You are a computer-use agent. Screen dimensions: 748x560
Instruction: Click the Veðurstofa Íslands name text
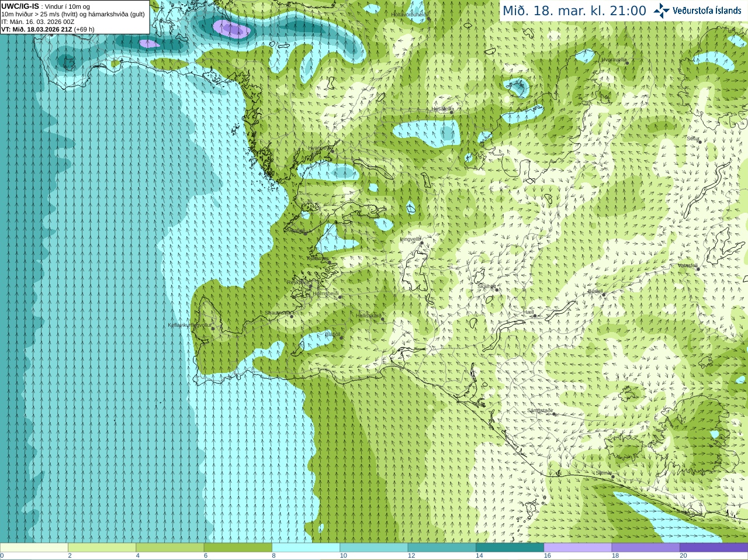point(707,11)
